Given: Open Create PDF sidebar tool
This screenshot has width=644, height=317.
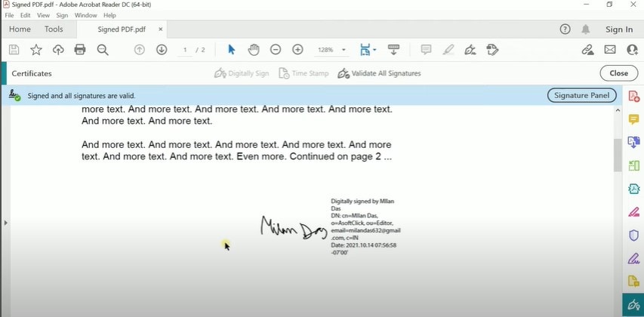Looking at the screenshot, I should 634,97.
